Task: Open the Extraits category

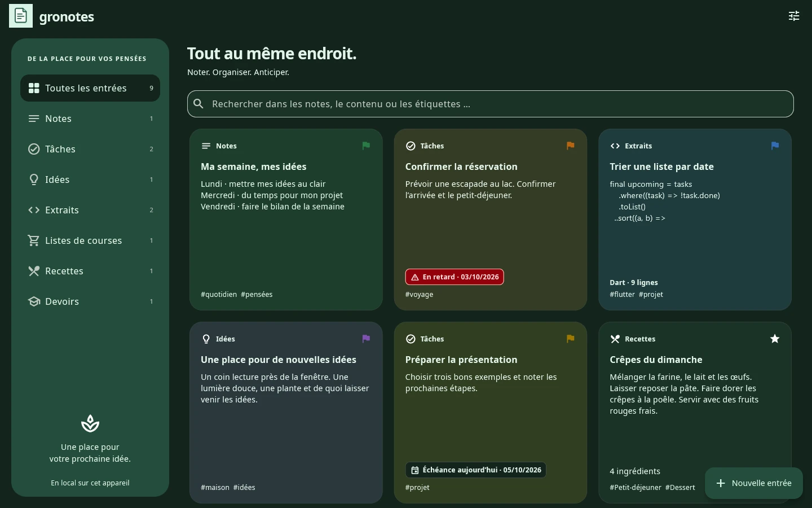Action: (90, 210)
